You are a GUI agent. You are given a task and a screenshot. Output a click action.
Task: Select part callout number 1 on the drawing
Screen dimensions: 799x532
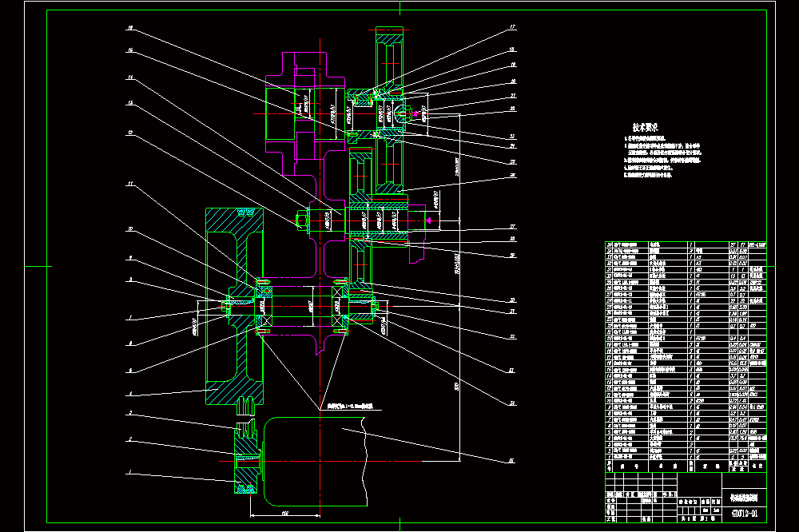[x=130, y=472]
